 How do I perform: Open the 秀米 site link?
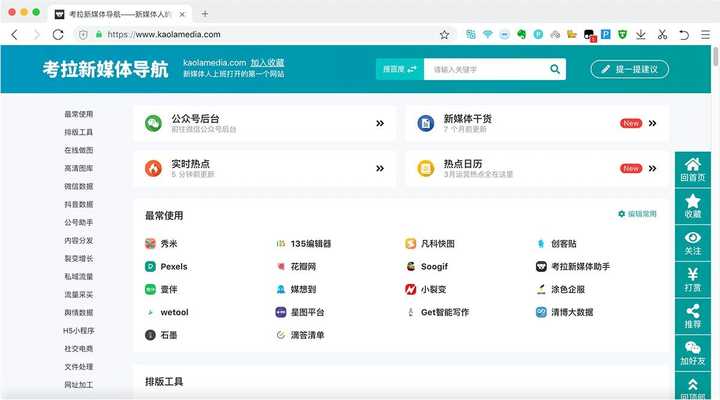tap(161, 244)
